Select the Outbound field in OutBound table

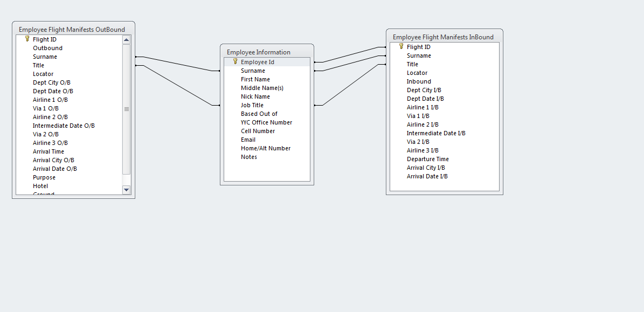(x=47, y=48)
